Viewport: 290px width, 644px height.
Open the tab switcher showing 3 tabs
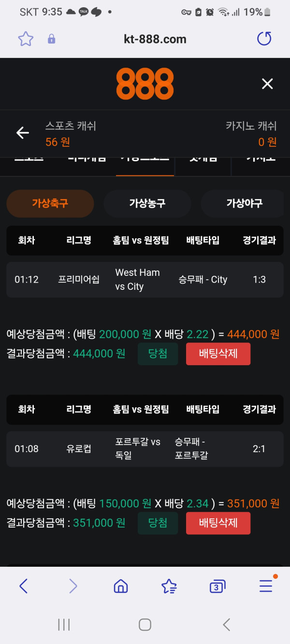pyautogui.click(x=217, y=586)
